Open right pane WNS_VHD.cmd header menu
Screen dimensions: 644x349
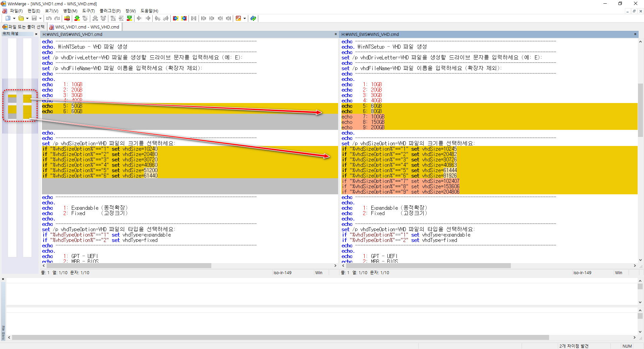pyautogui.click(x=635, y=34)
